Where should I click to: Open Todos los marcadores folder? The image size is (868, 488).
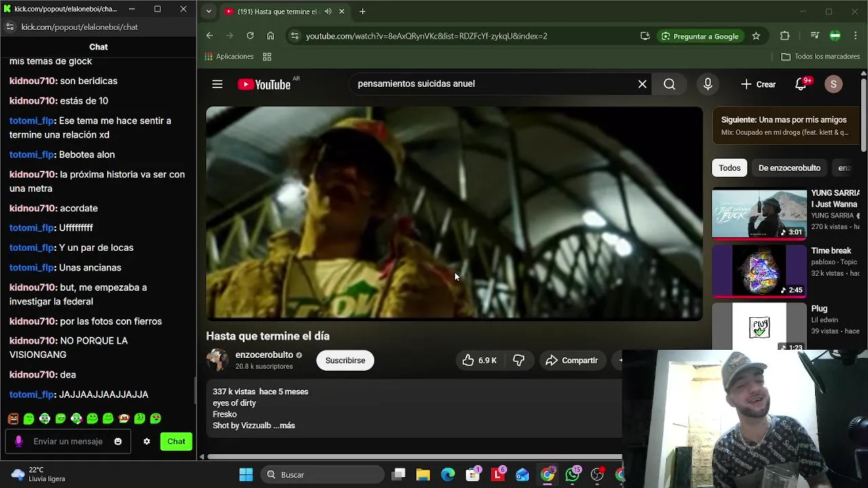click(x=821, y=56)
